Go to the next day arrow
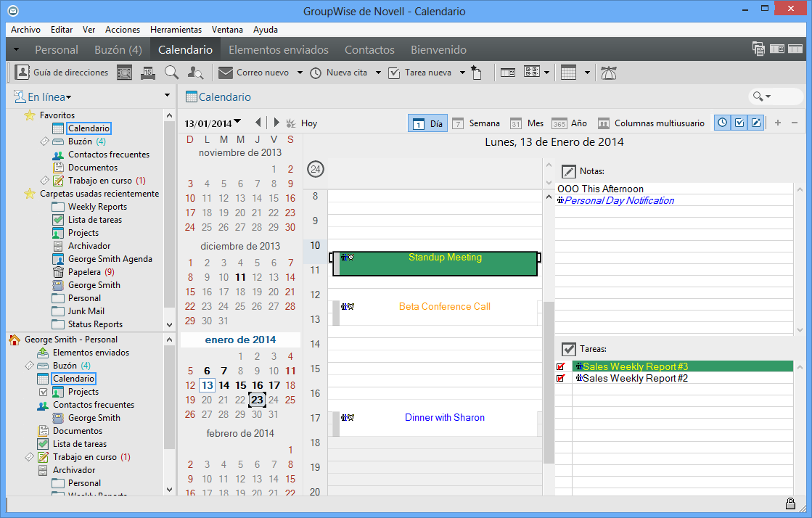812x518 pixels. [276, 123]
